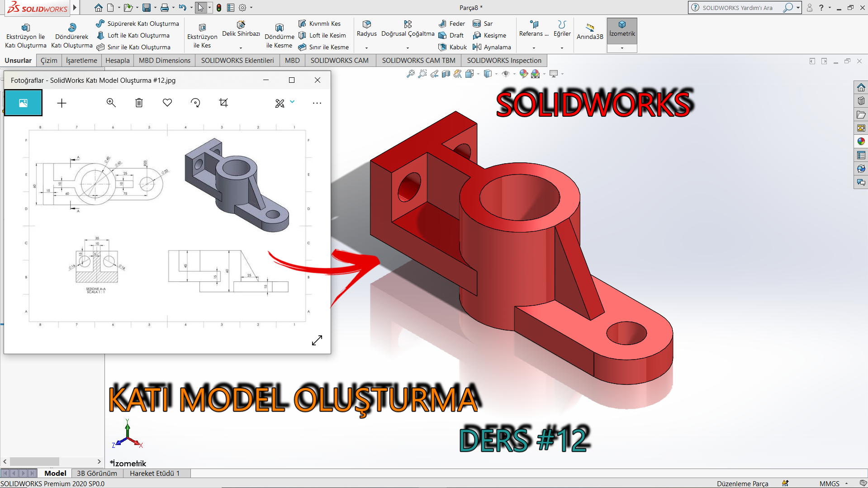Choose Sınır ile Kesme command
Image resolution: width=868 pixels, height=488 pixels.
click(x=324, y=47)
